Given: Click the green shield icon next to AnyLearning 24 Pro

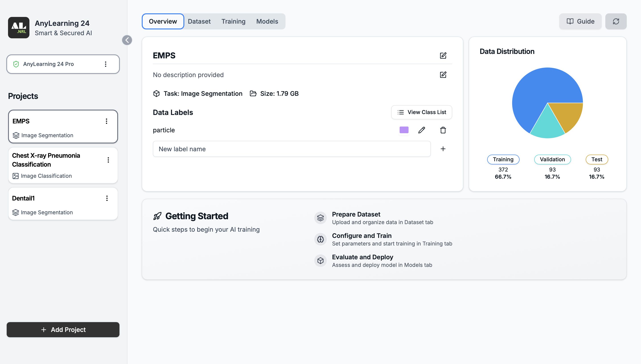Looking at the screenshot, I should [16, 64].
